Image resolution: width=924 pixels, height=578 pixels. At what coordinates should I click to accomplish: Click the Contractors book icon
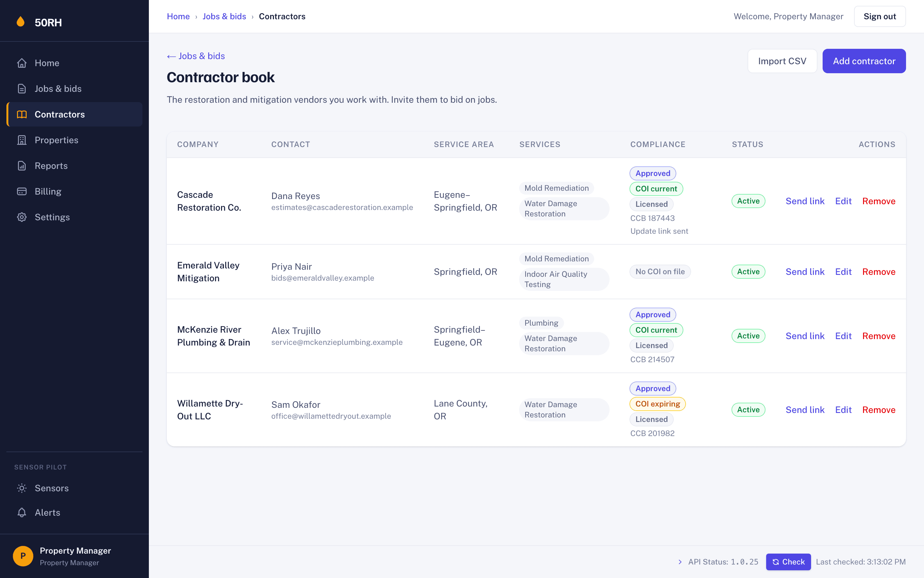22,114
